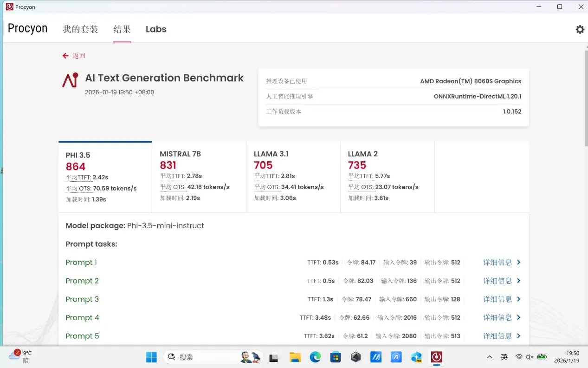Switch to the 我的套装 tab
Screen dimensions: 588x368
click(x=81, y=29)
